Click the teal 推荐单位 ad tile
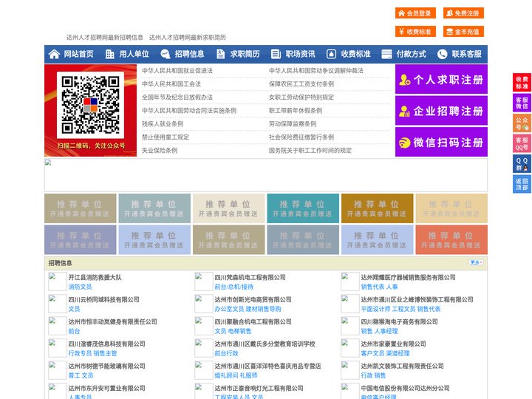532x399 pixels. click(303, 208)
